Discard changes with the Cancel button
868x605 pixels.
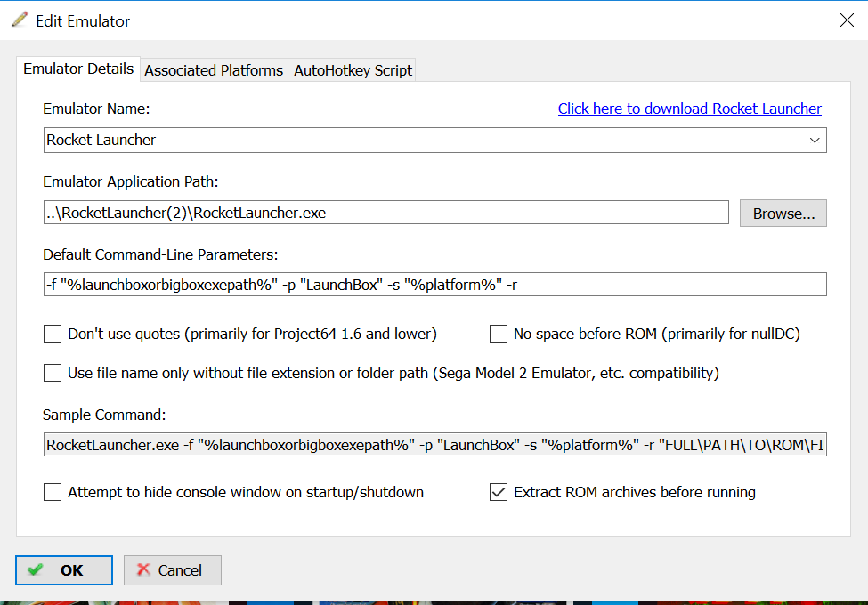[x=173, y=570]
